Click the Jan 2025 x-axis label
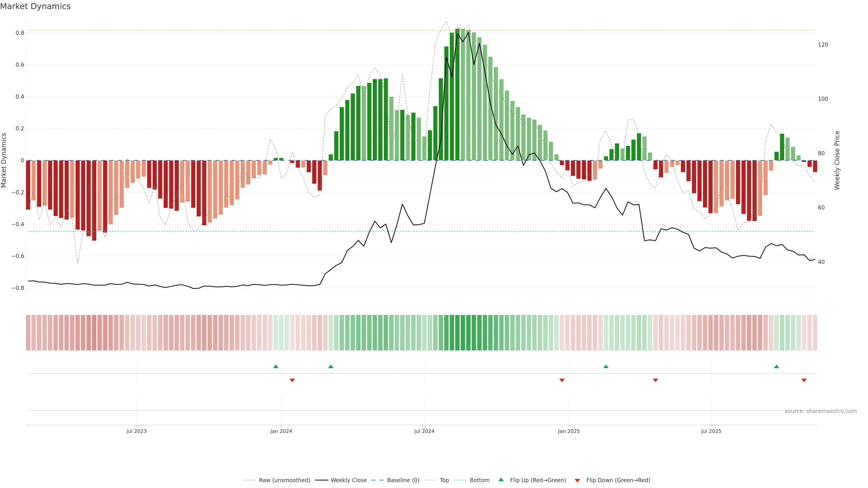 tap(568, 431)
